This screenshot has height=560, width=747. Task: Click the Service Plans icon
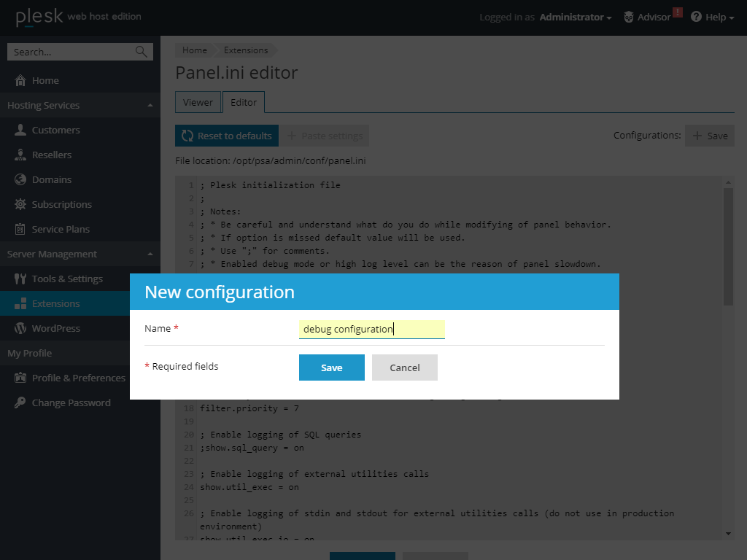click(20, 229)
